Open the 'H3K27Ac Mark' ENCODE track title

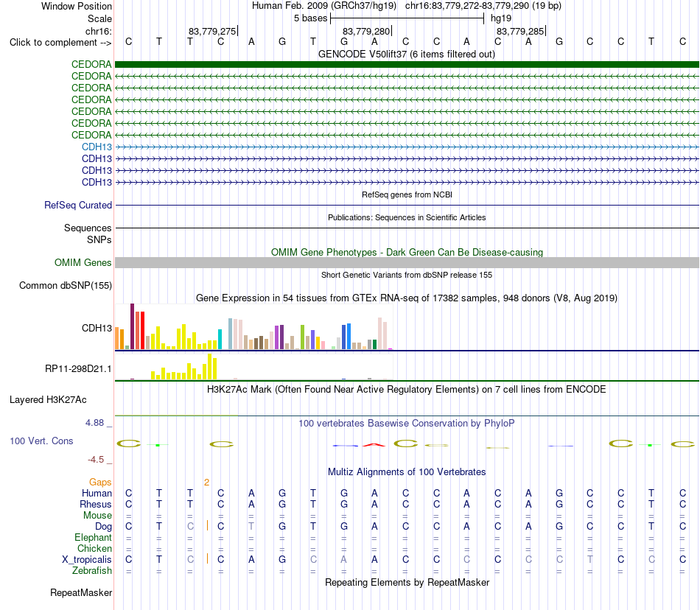(406, 390)
